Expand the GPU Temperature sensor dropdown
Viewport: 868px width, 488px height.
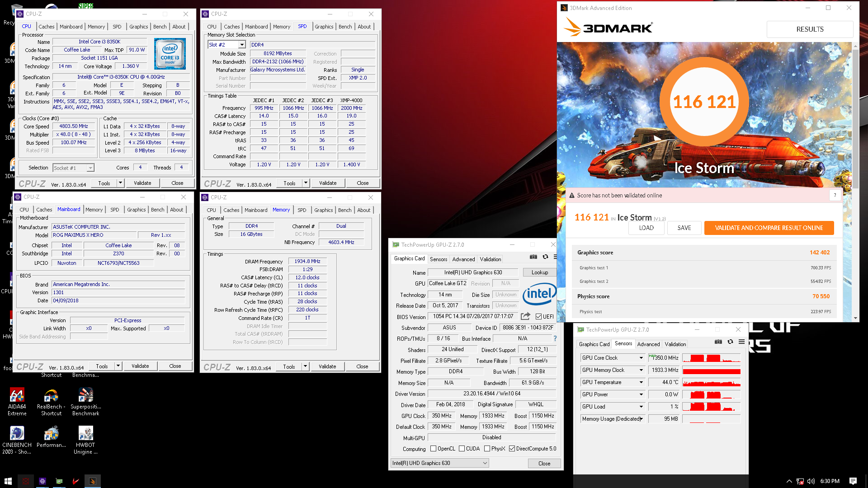tap(641, 382)
